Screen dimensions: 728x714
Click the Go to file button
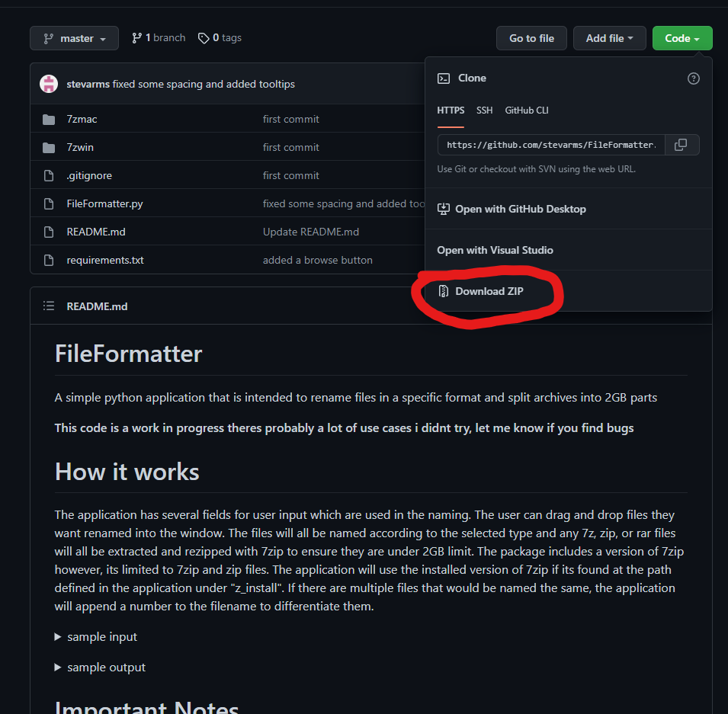(531, 37)
